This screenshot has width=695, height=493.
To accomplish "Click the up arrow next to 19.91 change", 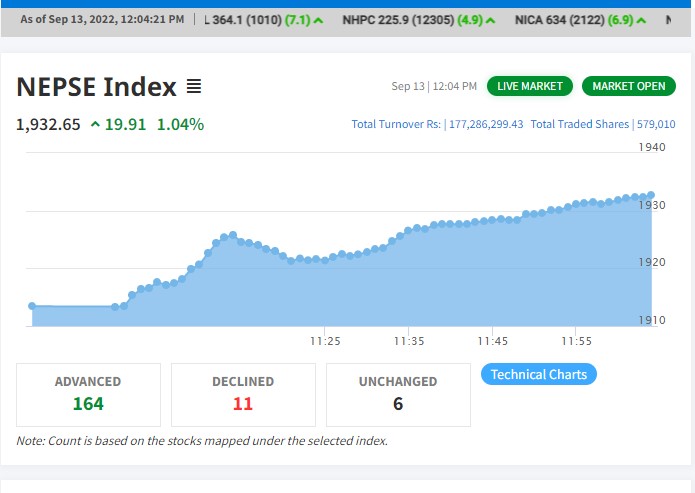I will [95, 125].
